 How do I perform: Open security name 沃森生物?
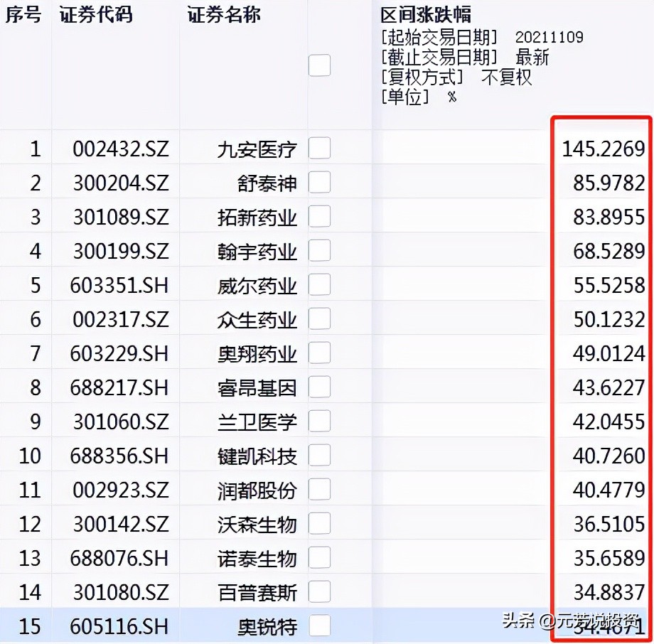pos(257,525)
